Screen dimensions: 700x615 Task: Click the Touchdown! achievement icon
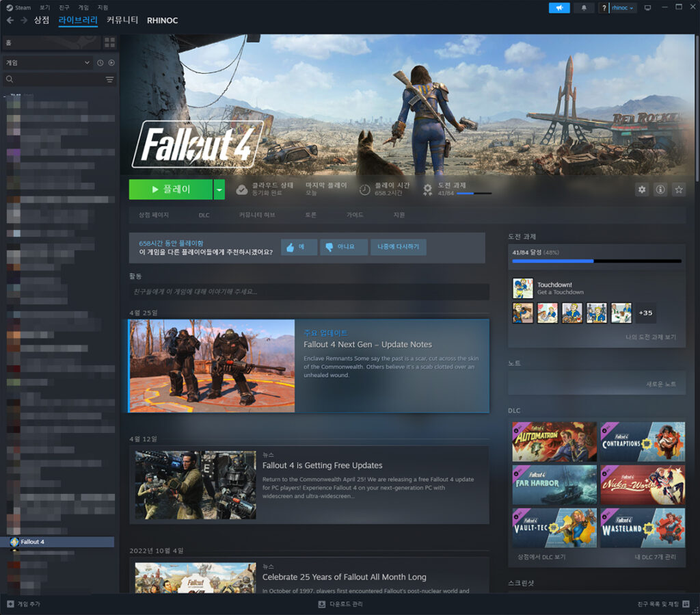(523, 288)
